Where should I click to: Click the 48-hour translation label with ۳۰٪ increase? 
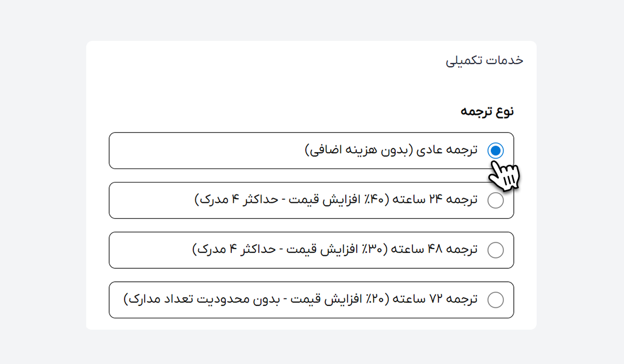(334, 250)
